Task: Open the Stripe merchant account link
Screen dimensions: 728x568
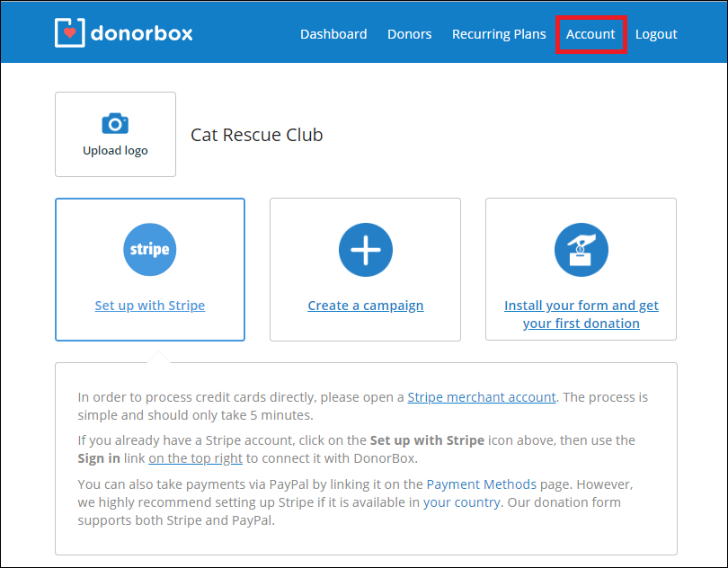Action: pyautogui.click(x=482, y=397)
